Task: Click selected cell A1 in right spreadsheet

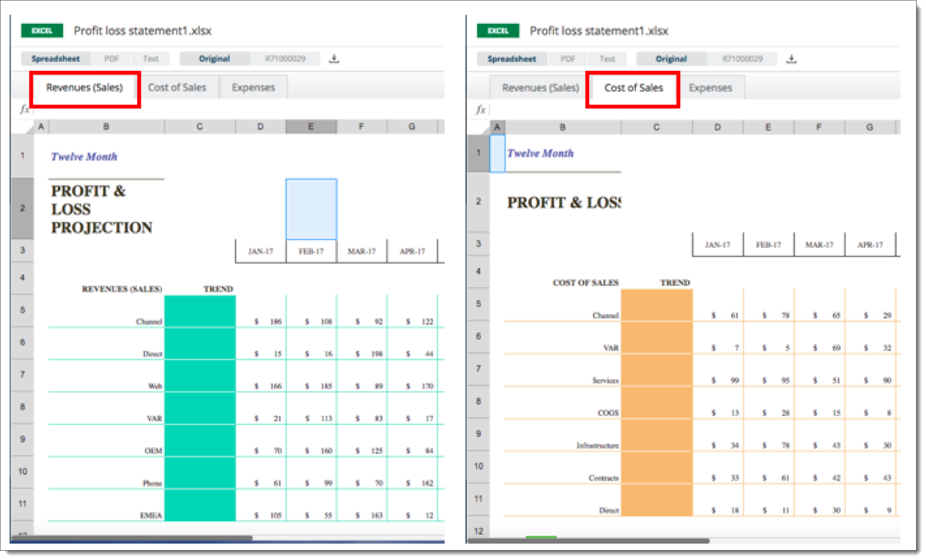Action: [497, 153]
